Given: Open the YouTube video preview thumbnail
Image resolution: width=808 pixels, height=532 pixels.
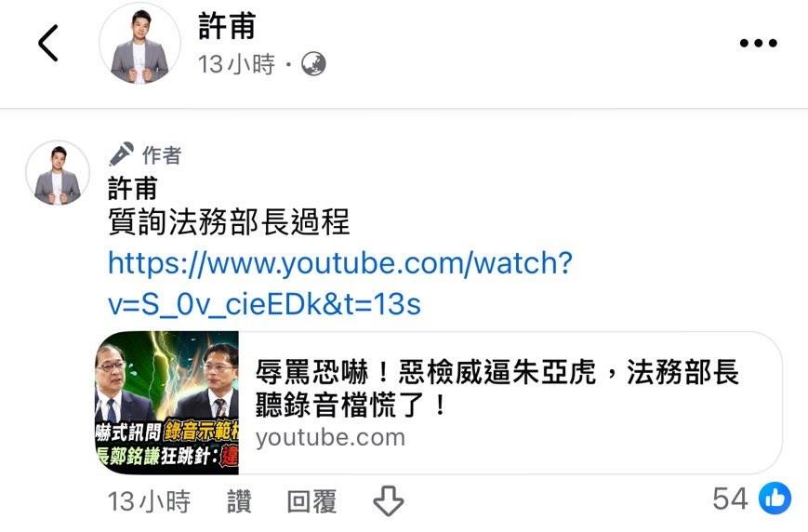Looking at the screenshot, I should 167,403.
